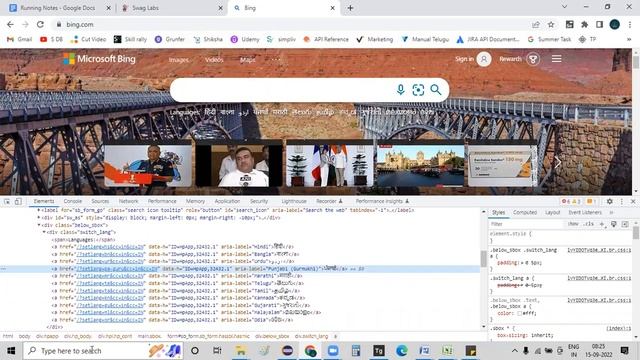This screenshot has width=640, height=360.
Task: Collapse the div class switch_lang node
Action: tap(44, 232)
